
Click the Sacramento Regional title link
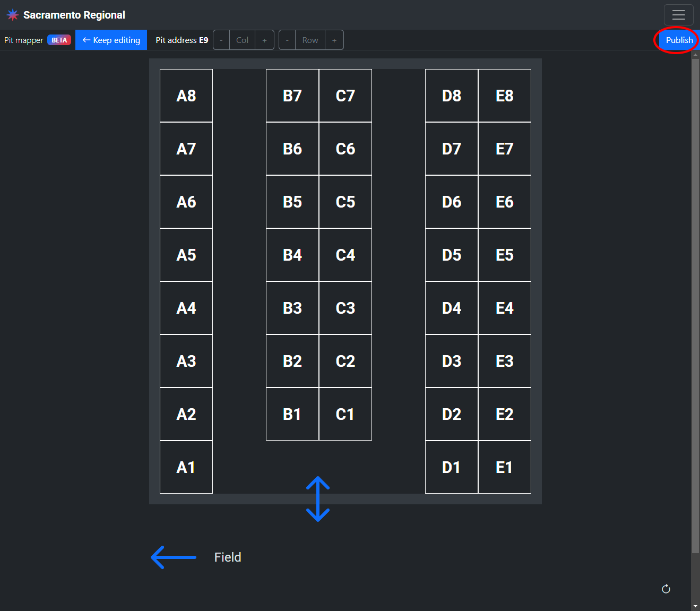click(x=74, y=15)
